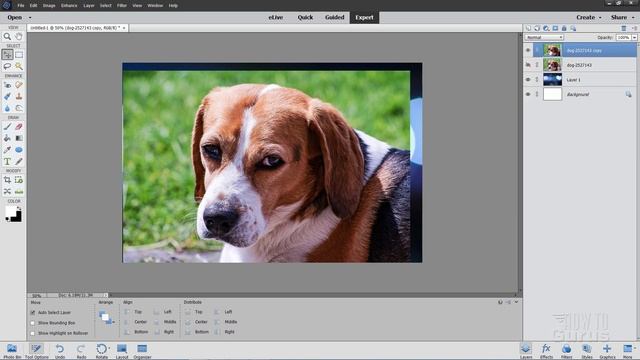Select the Hand tool
Viewport: 640px width, 360px height.
[19, 36]
